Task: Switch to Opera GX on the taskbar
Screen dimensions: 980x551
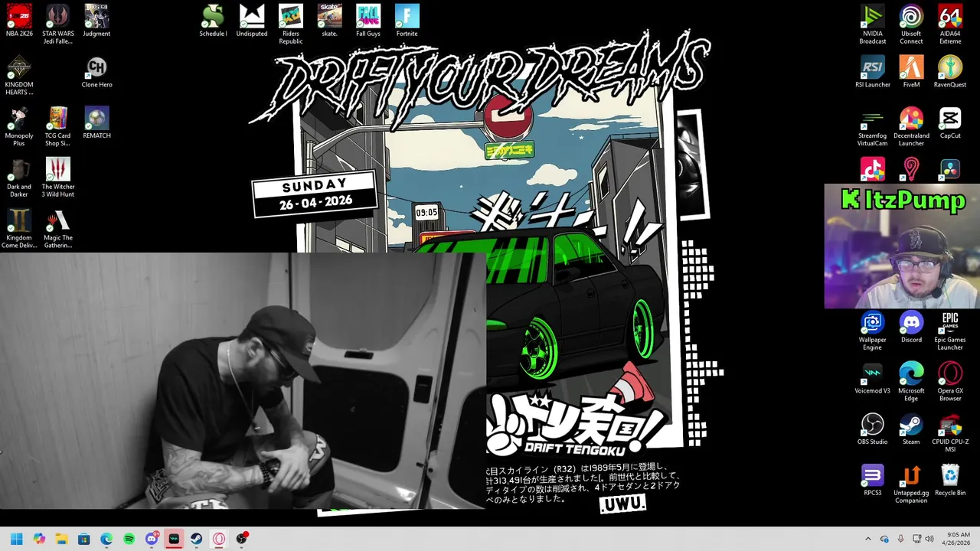Action: tap(219, 539)
